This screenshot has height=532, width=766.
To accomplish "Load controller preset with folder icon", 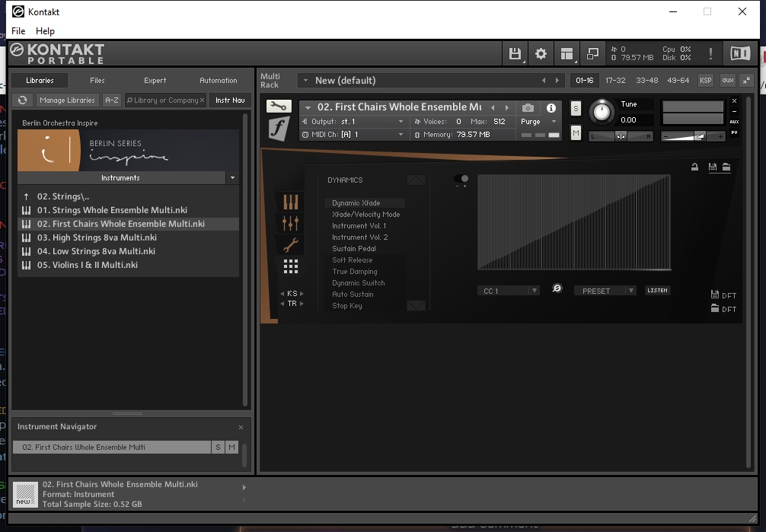I will (726, 167).
